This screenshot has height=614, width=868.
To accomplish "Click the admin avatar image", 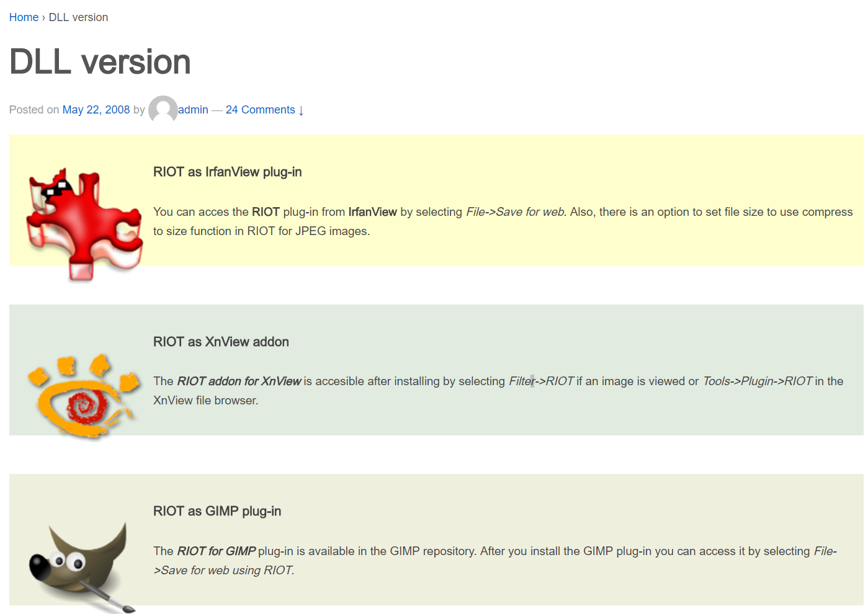I will (x=163, y=110).
